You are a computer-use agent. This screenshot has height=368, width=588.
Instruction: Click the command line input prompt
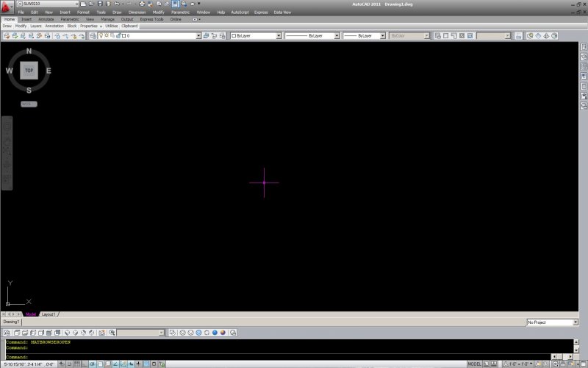click(278, 357)
